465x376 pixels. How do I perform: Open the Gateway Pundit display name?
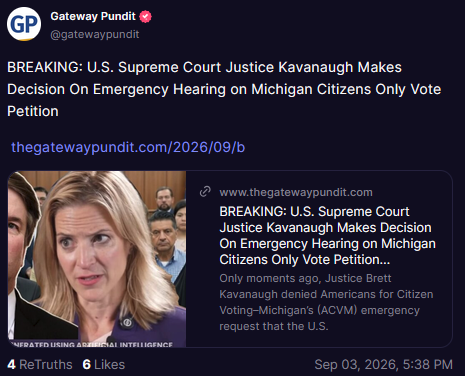(x=93, y=16)
